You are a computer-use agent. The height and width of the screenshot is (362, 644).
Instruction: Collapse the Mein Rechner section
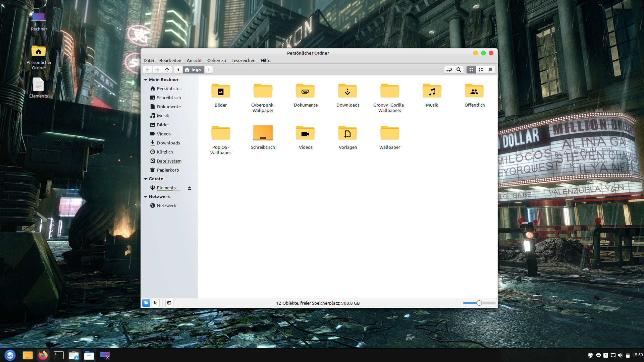pyautogui.click(x=146, y=80)
